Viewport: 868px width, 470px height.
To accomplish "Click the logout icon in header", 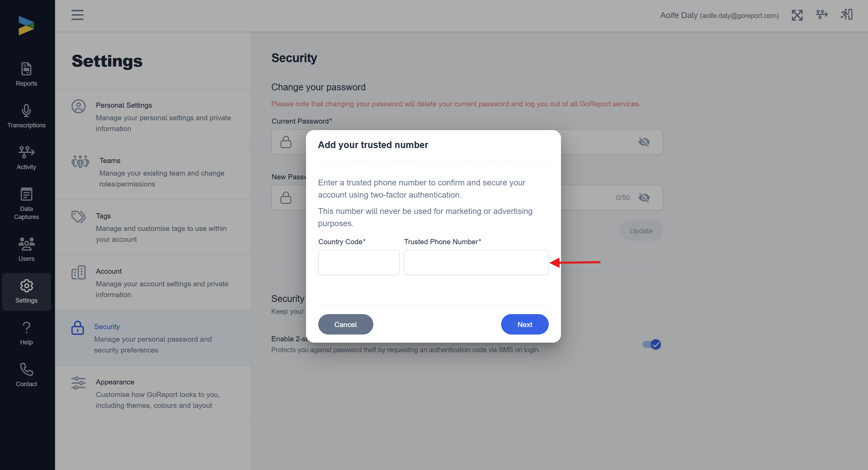I will (846, 15).
